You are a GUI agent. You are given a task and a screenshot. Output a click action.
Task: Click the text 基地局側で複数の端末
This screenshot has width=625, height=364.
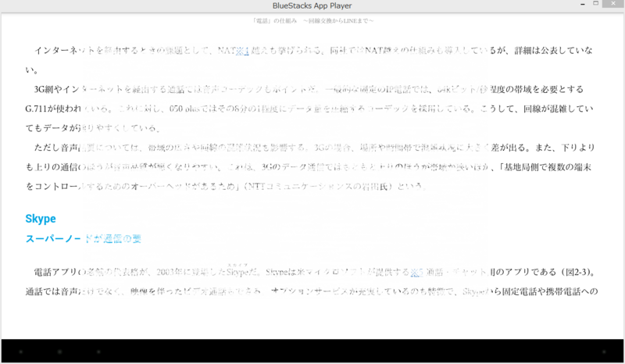548,167
